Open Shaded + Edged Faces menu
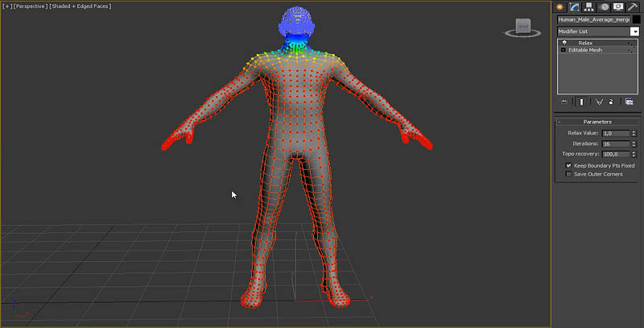644x328 pixels. point(80,6)
